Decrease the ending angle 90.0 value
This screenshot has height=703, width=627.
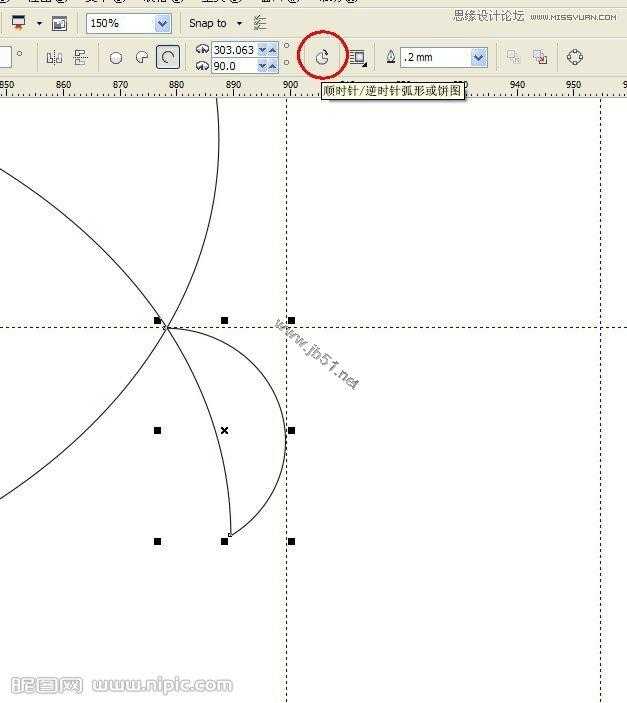click(262, 66)
